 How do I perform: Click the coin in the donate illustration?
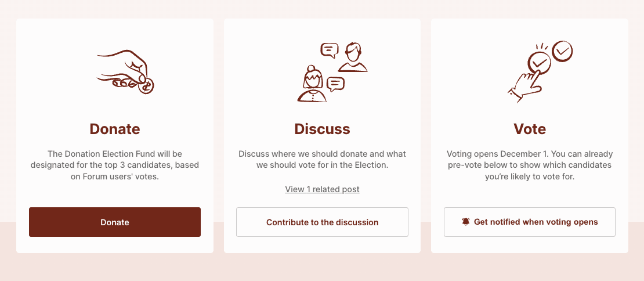pyautogui.click(x=146, y=87)
